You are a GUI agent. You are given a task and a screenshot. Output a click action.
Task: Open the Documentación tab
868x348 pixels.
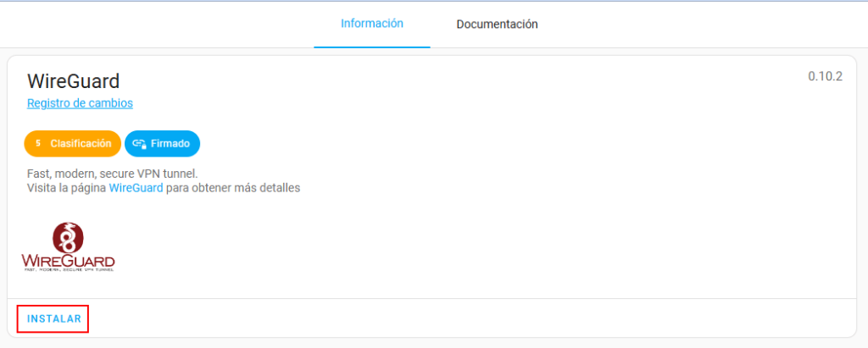coord(497,25)
